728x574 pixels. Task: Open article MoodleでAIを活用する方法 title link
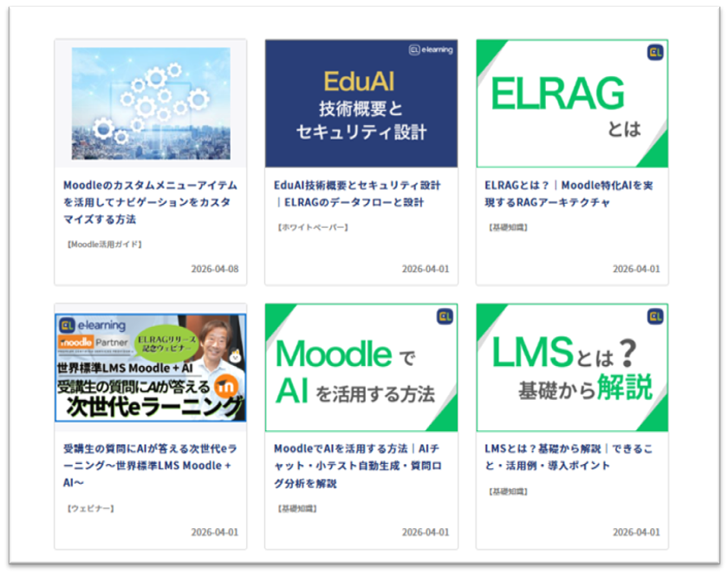click(357, 466)
